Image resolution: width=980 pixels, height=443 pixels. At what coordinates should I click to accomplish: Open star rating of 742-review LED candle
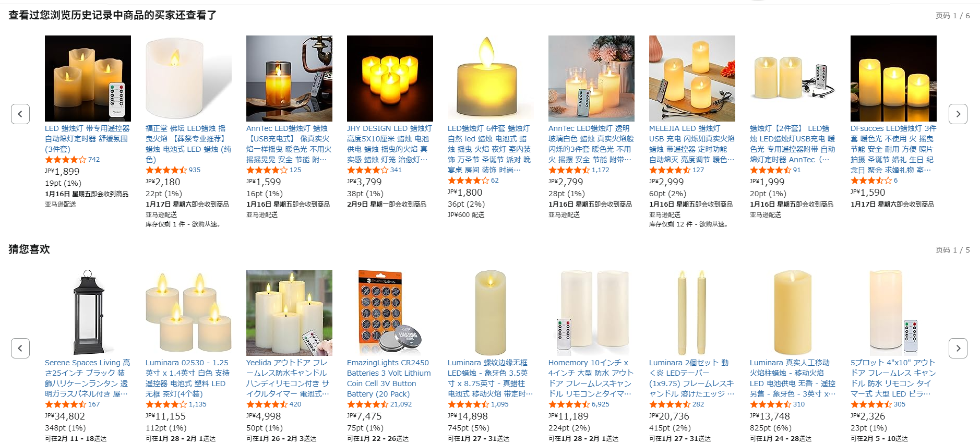click(65, 160)
